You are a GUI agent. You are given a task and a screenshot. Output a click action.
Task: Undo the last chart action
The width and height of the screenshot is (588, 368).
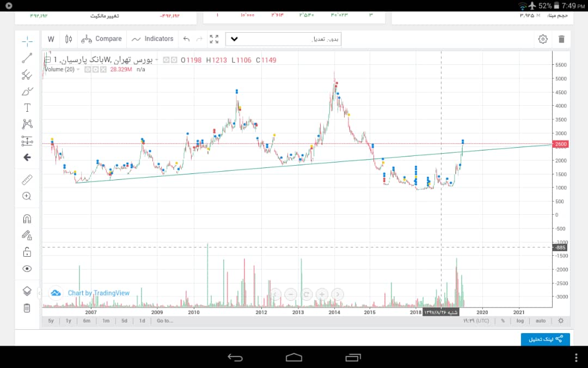point(186,39)
